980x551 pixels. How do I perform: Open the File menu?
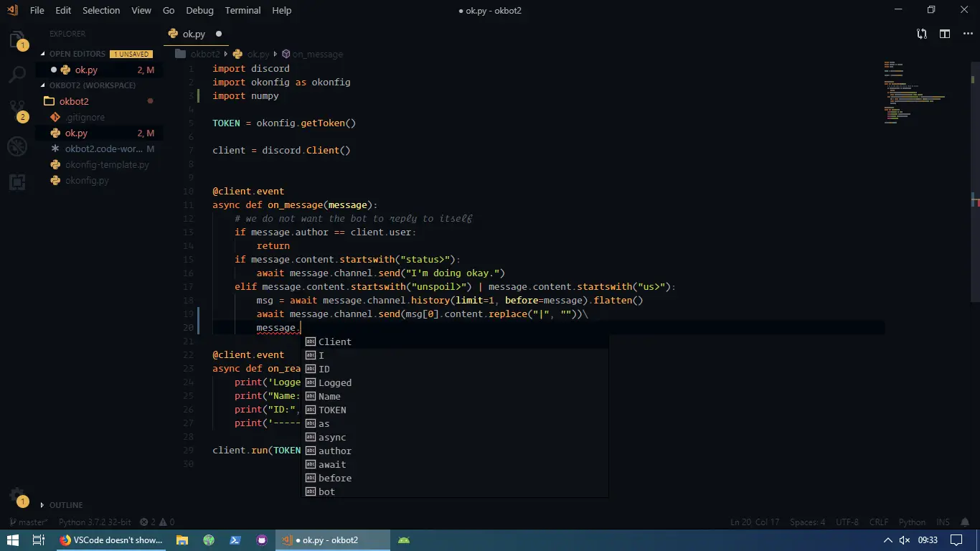click(37, 11)
